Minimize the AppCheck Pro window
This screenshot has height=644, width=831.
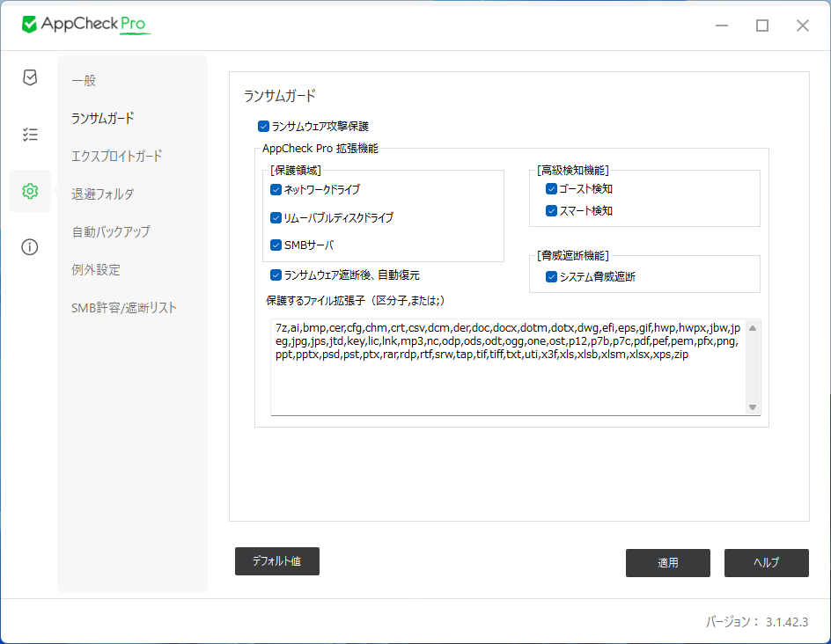click(722, 26)
